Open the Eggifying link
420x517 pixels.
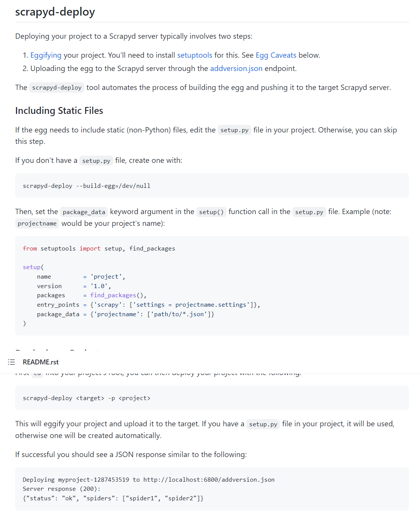46,55
